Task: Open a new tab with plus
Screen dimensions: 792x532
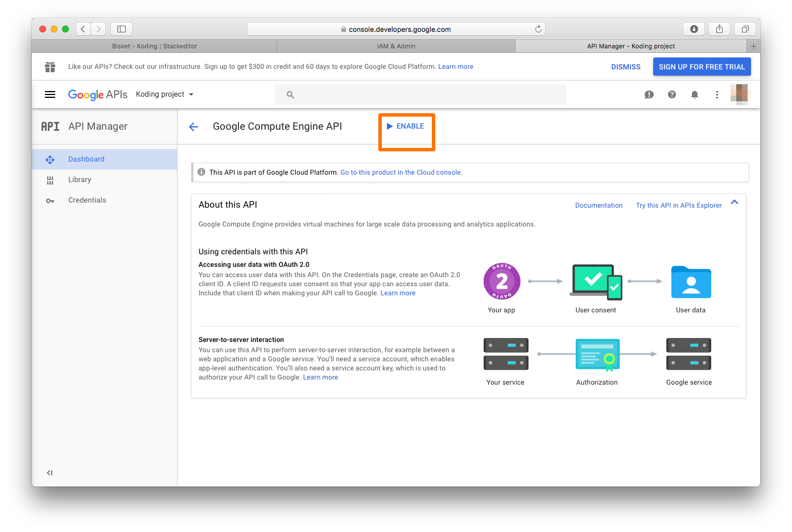Action: (753, 46)
